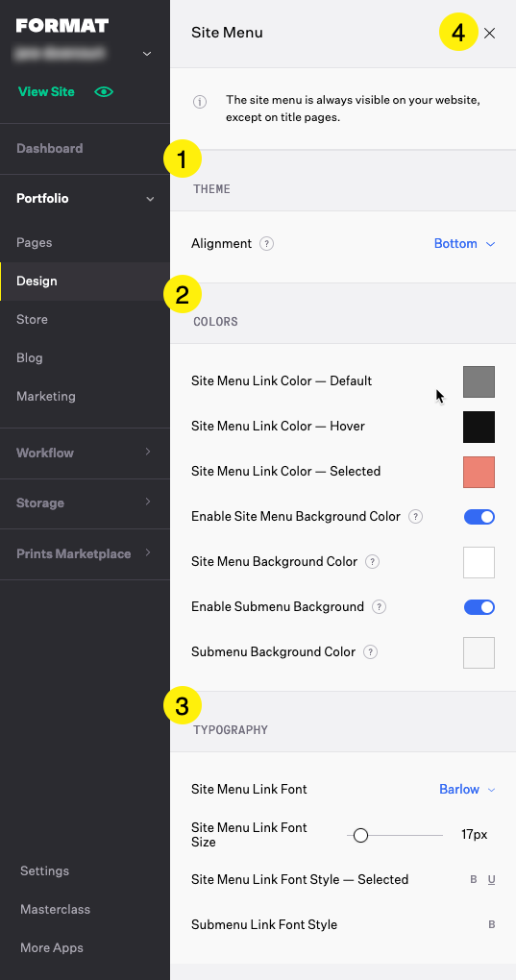The image size is (516, 980).
Task: Click help icon beside Enable Submenu Background
Action: click(379, 607)
